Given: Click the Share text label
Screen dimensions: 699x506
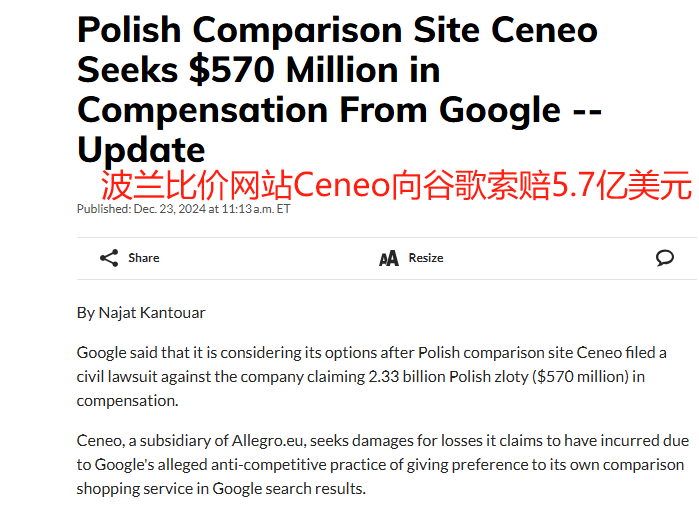Looking at the screenshot, I should pyautogui.click(x=143, y=258).
